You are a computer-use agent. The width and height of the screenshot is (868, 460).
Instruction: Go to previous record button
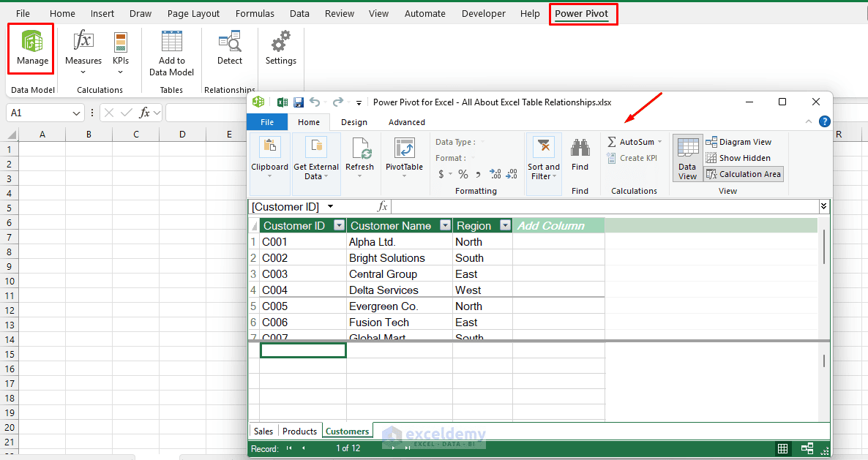click(x=303, y=448)
